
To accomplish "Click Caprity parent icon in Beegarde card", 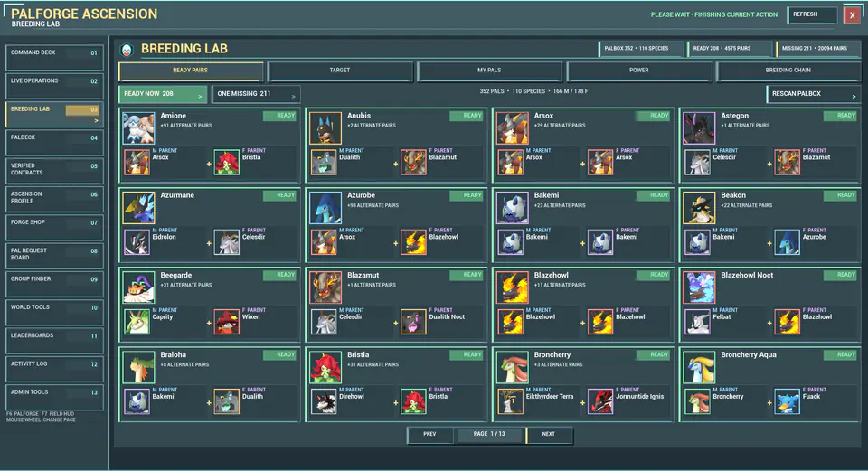I will point(137,322).
